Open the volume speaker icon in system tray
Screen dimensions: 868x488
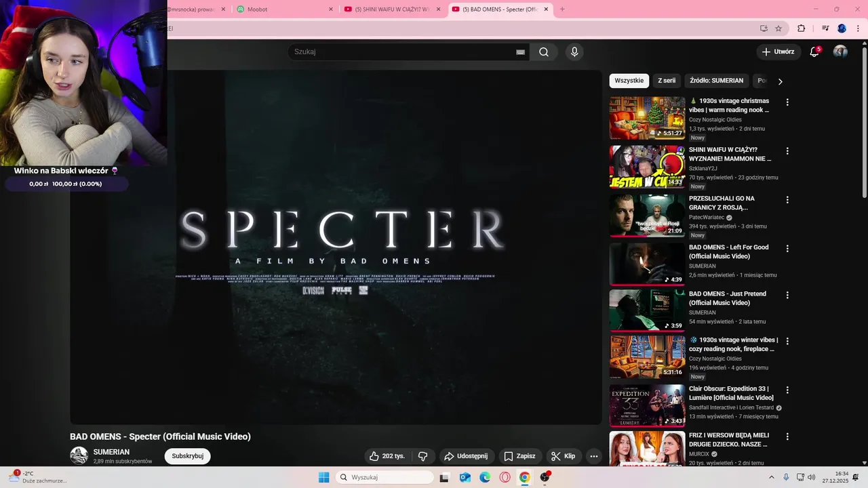pyautogui.click(x=812, y=477)
